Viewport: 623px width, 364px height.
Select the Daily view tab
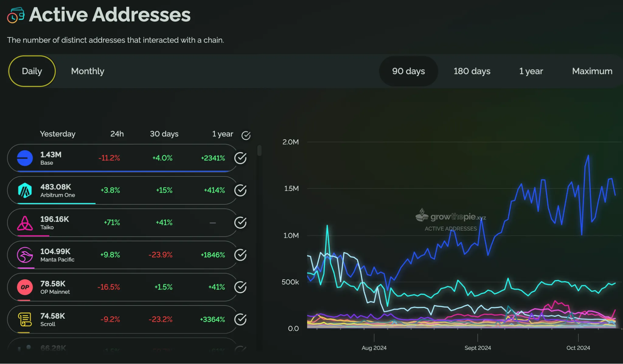pos(32,71)
